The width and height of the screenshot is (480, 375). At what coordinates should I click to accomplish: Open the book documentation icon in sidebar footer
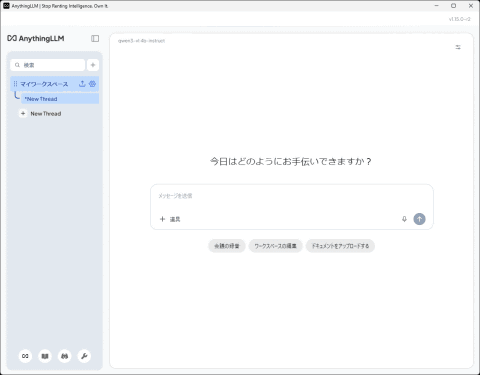pos(45,356)
